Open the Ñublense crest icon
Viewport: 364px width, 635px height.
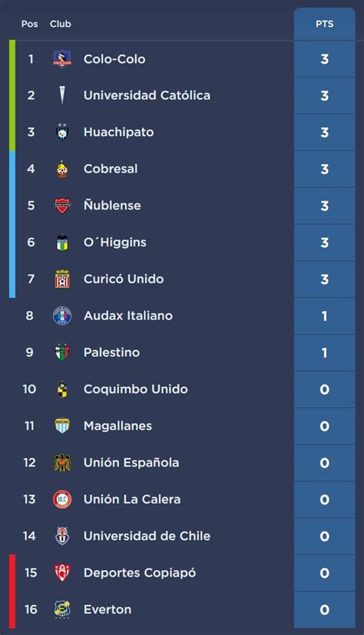62,206
